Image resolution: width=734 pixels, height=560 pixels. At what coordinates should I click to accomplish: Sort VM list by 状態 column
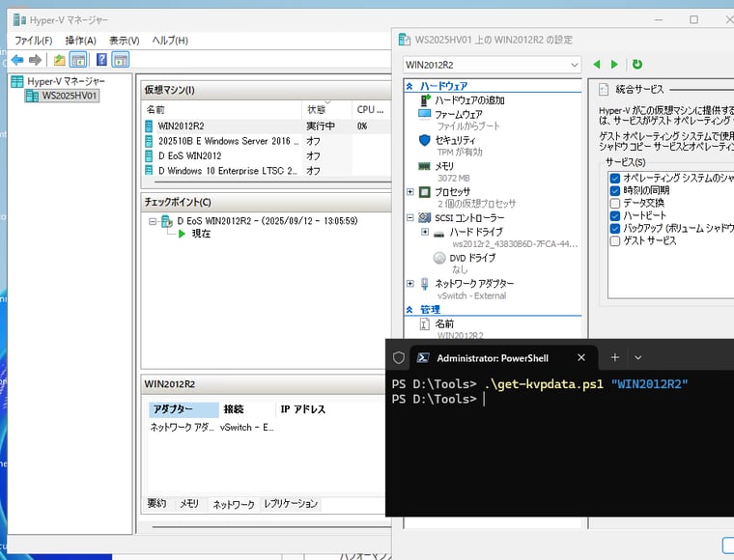coord(326,109)
